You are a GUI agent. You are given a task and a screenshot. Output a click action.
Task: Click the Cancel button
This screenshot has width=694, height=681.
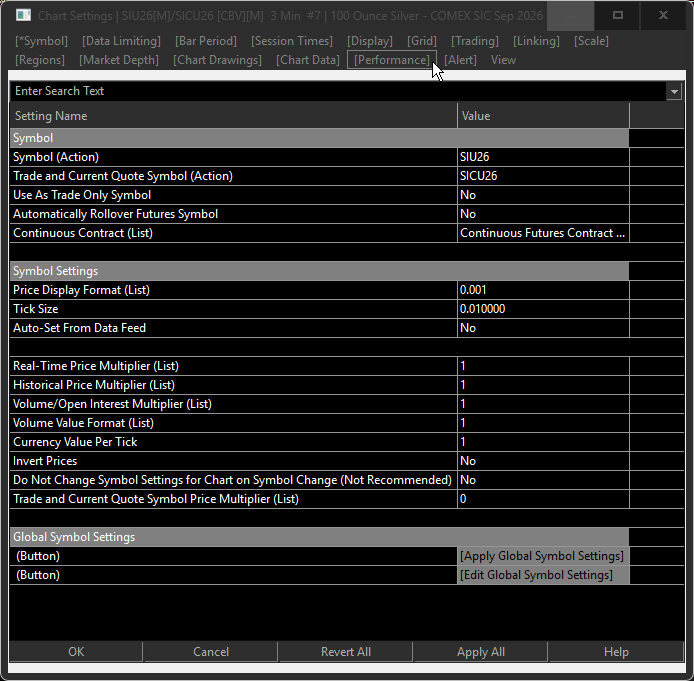click(211, 652)
